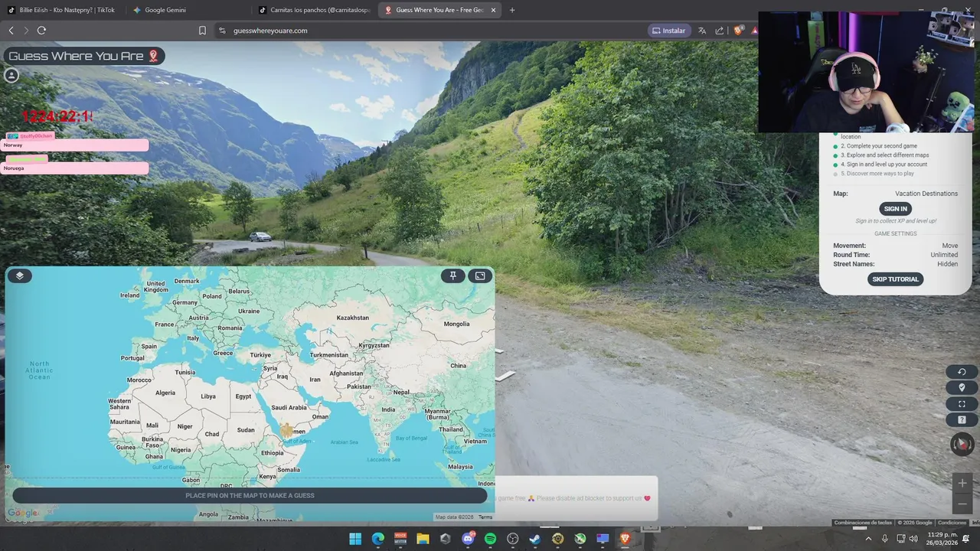
Task: Open Brave browser taskbar icon
Action: pos(626,539)
